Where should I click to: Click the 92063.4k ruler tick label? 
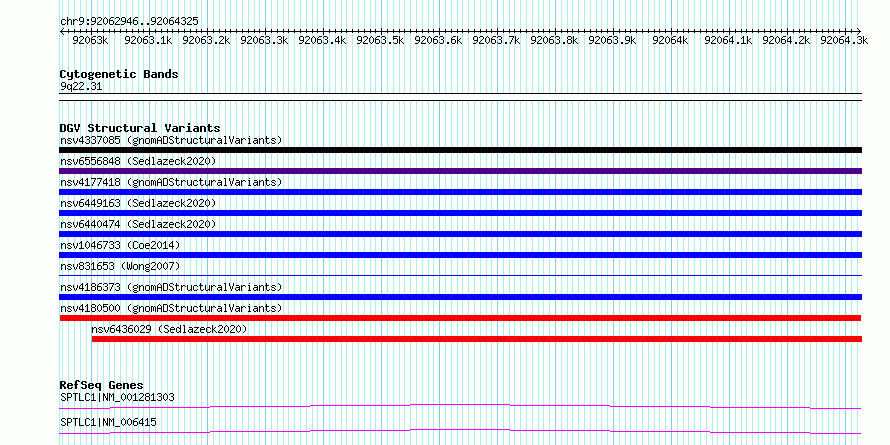click(x=322, y=41)
